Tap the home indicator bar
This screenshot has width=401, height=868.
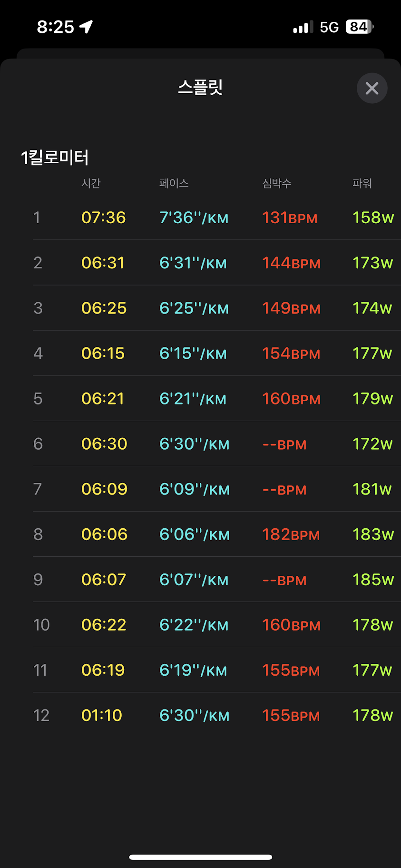click(200, 857)
